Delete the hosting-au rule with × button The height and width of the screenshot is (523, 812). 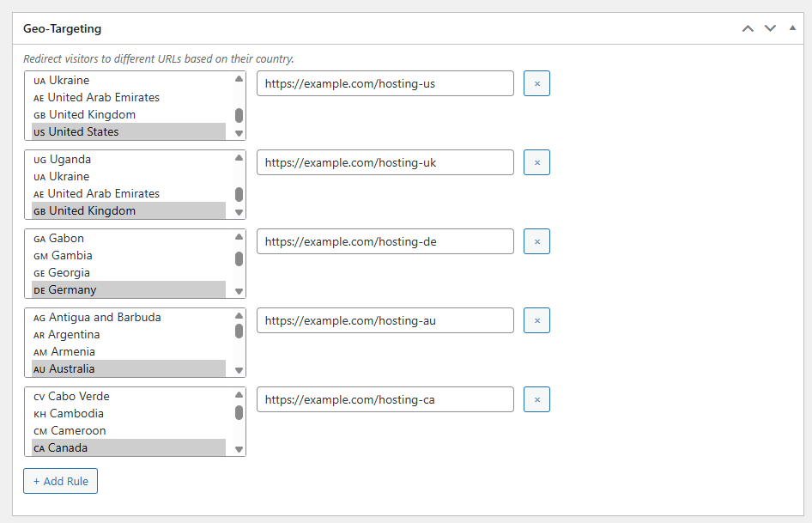(536, 320)
